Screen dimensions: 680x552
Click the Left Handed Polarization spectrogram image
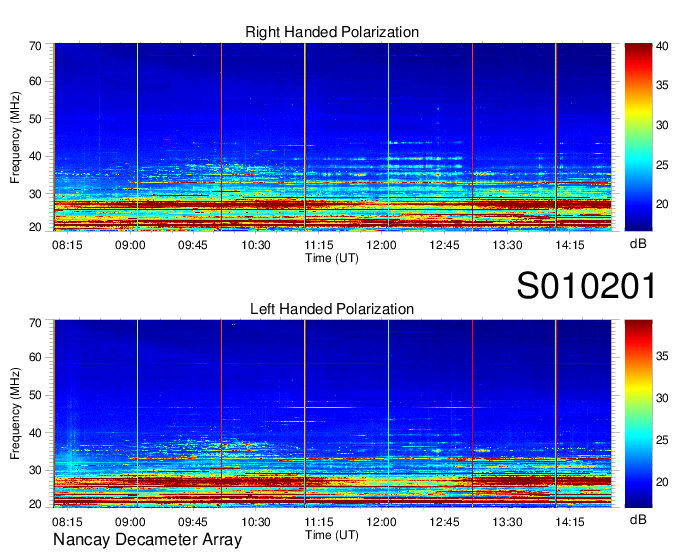tap(332, 413)
